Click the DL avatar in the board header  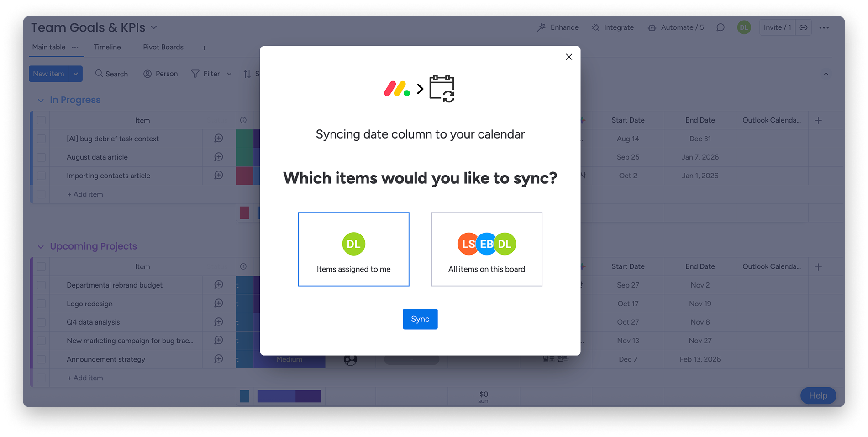tap(744, 27)
